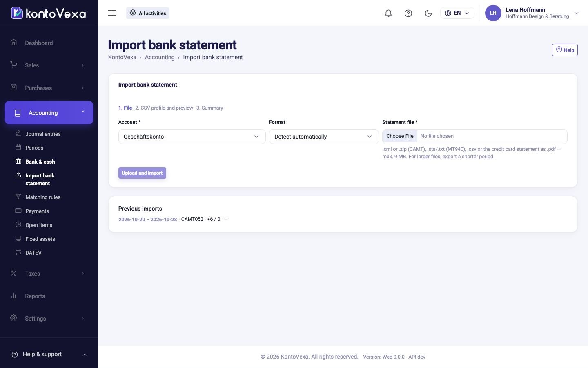Click the Payments card icon
The width and height of the screenshot is (588, 368).
point(18,211)
